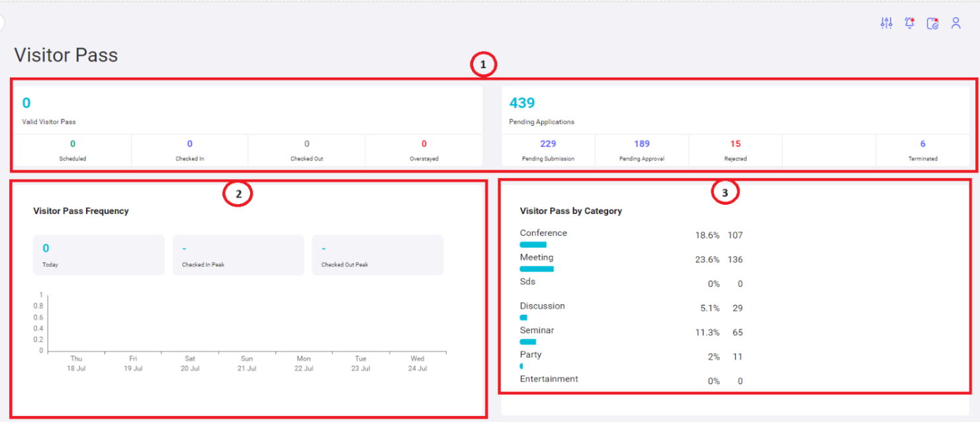Image resolution: width=980 pixels, height=422 pixels.
Task: Open the notifications bell icon
Action: [x=909, y=23]
